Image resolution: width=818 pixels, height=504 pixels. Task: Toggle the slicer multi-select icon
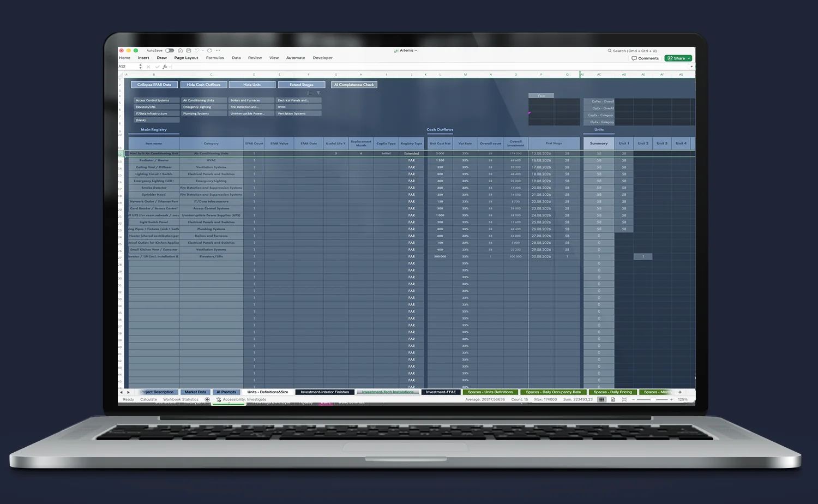309,93
